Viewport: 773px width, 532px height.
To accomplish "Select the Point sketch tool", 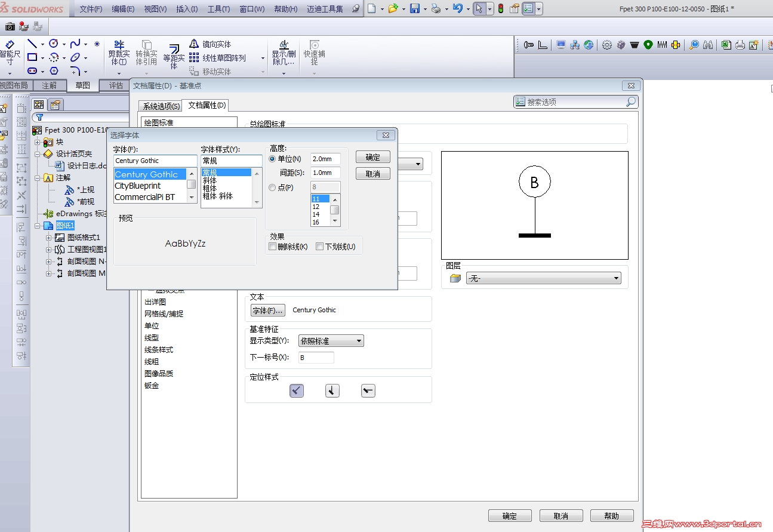I will click(97, 44).
